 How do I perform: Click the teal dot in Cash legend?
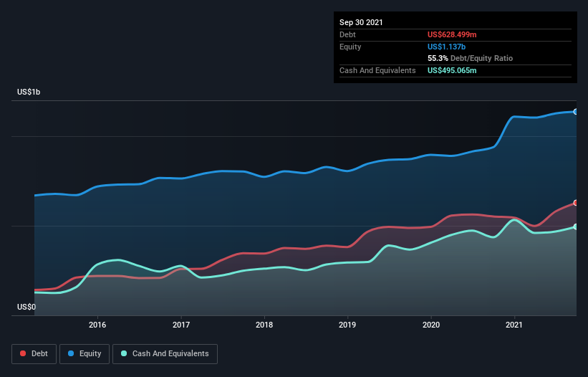click(x=124, y=353)
